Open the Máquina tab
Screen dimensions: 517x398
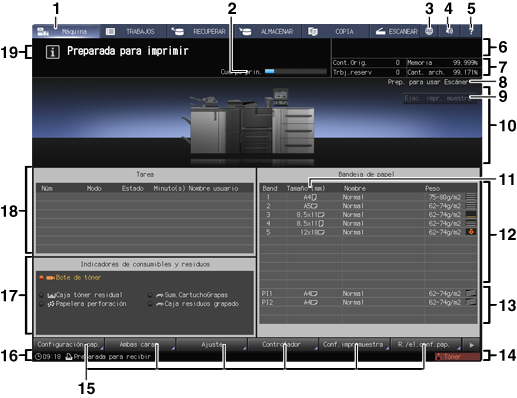[x=66, y=32]
